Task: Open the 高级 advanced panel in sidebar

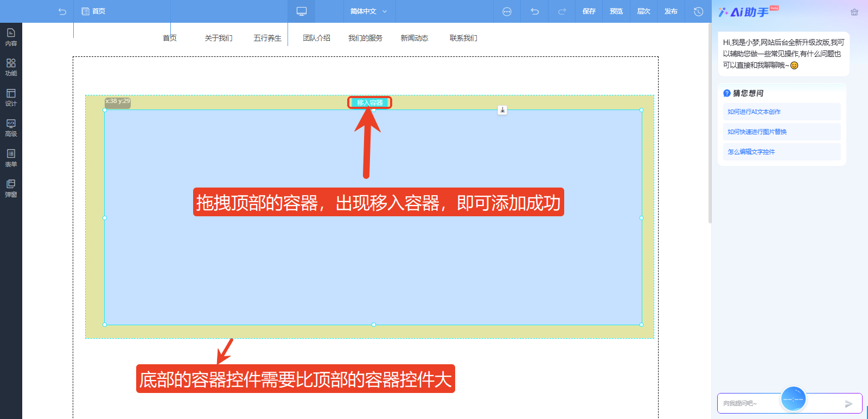Action: point(11,128)
